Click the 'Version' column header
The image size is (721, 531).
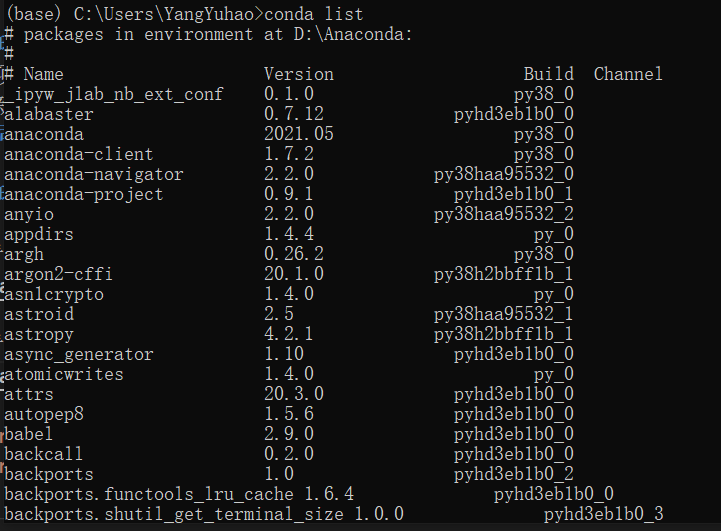click(x=298, y=74)
